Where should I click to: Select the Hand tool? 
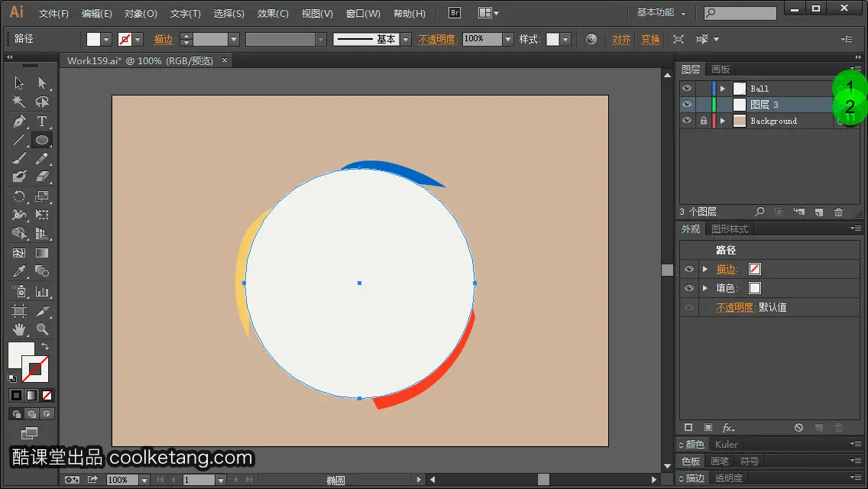pyautogui.click(x=19, y=329)
